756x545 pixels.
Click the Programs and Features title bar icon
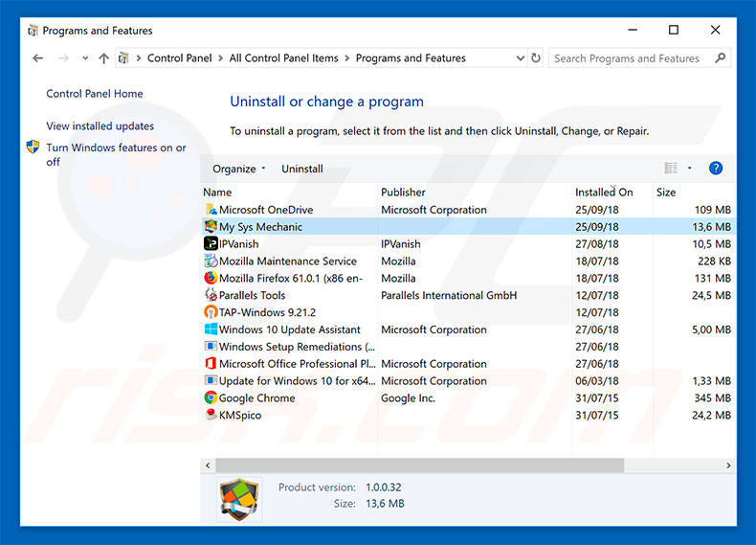click(x=33, y=31)
